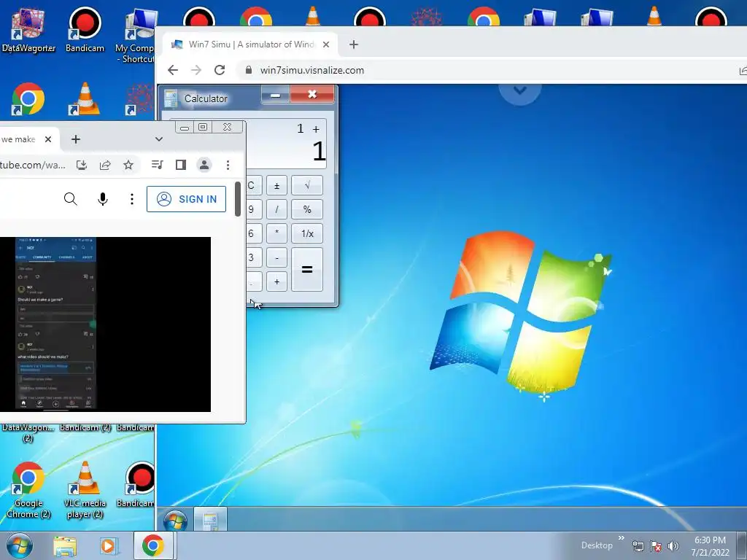Open the media control icon in YouTube window
This screenshot has width=747, height=560.
158,165
